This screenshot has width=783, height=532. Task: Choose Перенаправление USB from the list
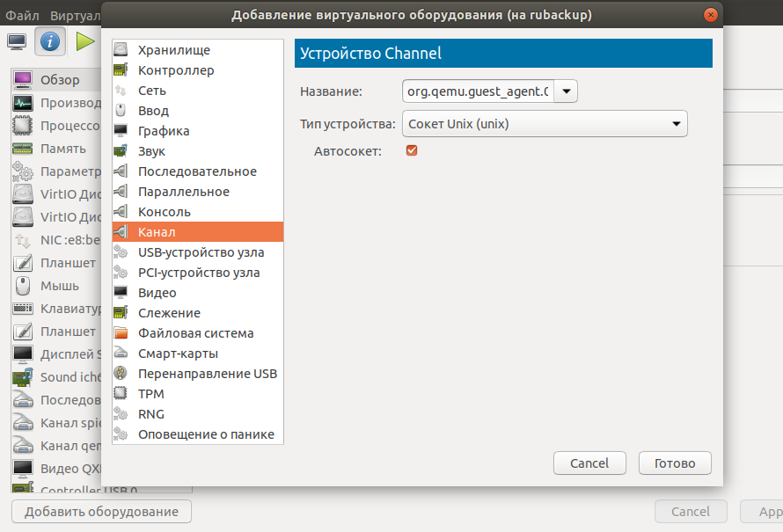207,374
